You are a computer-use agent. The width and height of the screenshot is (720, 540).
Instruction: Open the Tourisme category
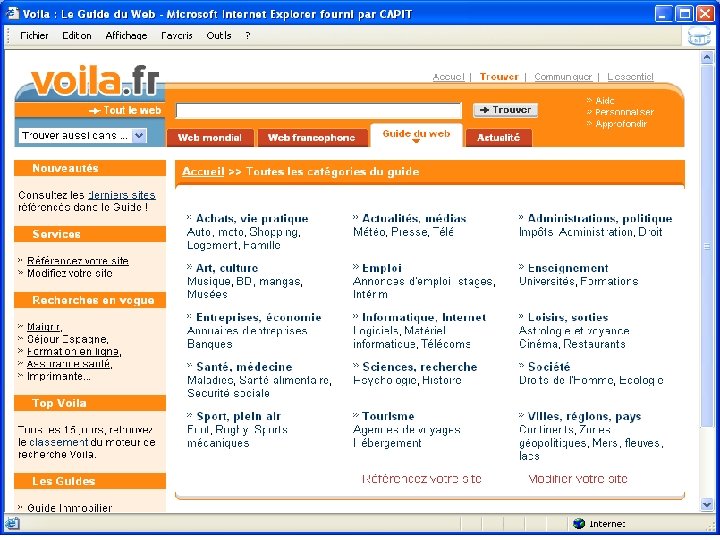[388, 417]
